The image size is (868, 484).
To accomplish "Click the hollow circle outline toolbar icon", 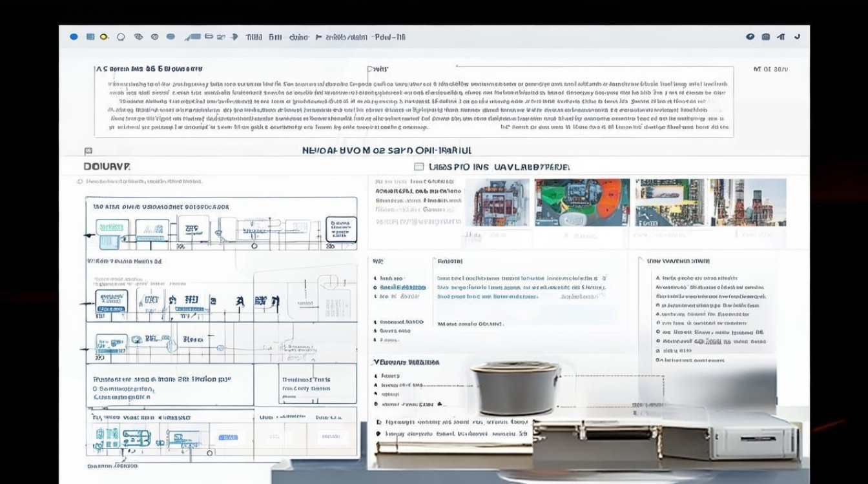I will pyautogui.click(x=121, y=37).
